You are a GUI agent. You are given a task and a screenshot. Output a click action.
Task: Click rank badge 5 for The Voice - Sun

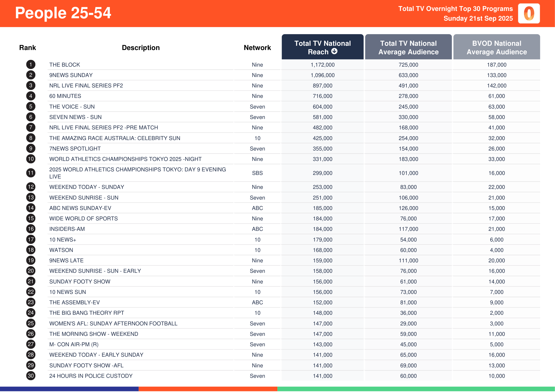coord(31,106)
